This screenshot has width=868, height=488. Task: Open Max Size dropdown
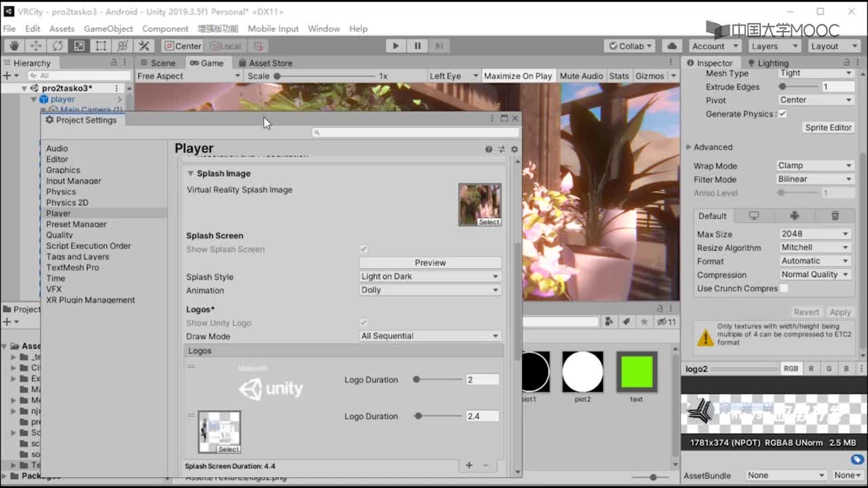click(814, 234)
